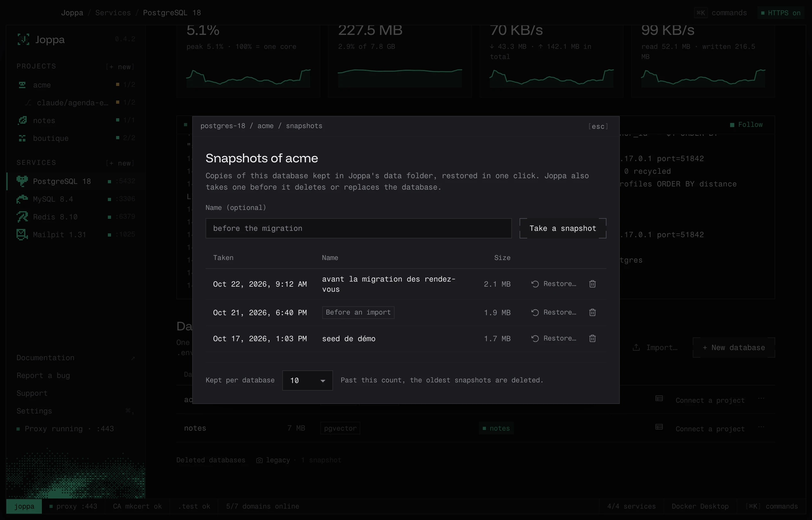
Task: Click the Joppa logo icon
Action: 23,40
